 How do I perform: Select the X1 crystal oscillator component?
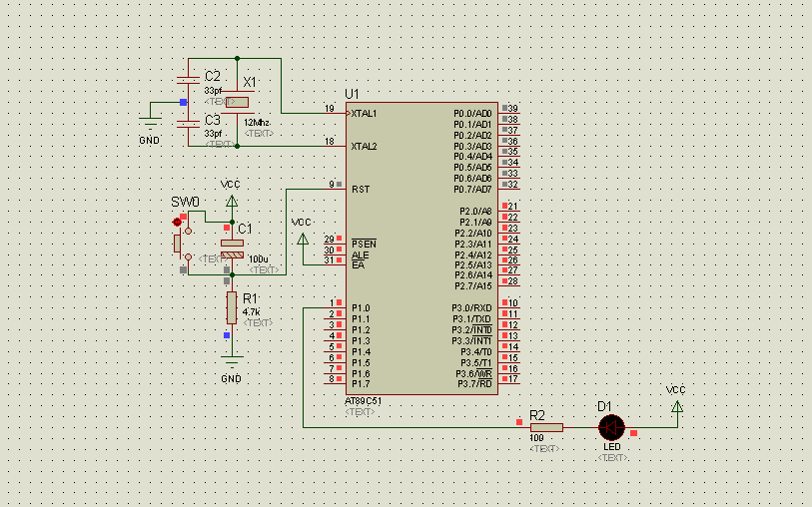coord(237,102)
